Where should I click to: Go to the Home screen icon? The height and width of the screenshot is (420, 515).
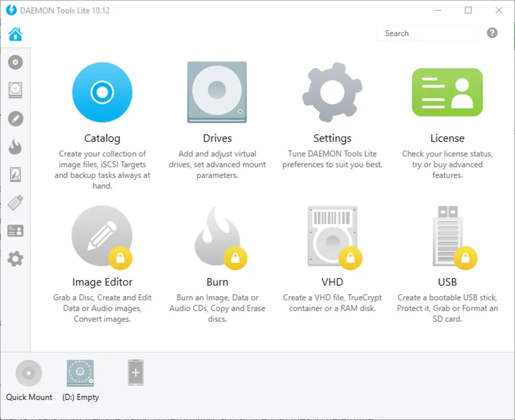click(x=15, y=34)
